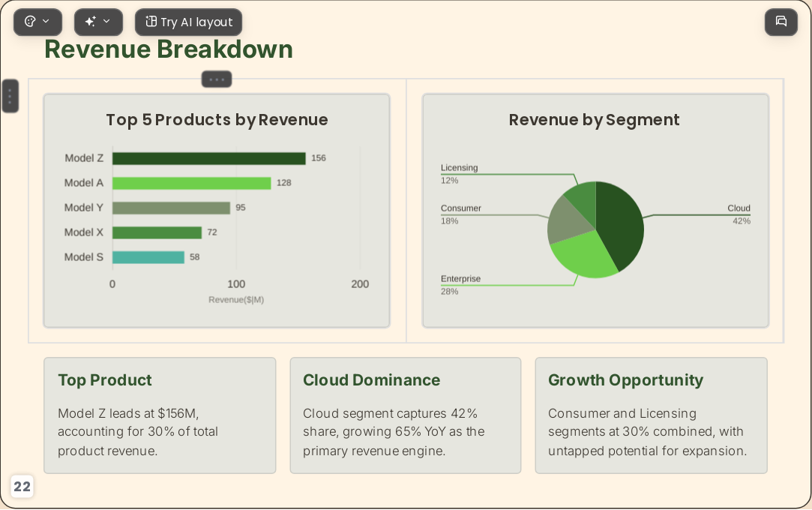Click the Model Y axis label

(84, 208)
